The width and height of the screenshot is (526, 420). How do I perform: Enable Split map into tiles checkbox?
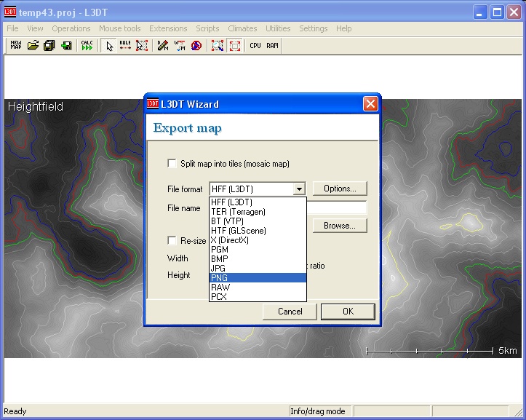(172, 164)
